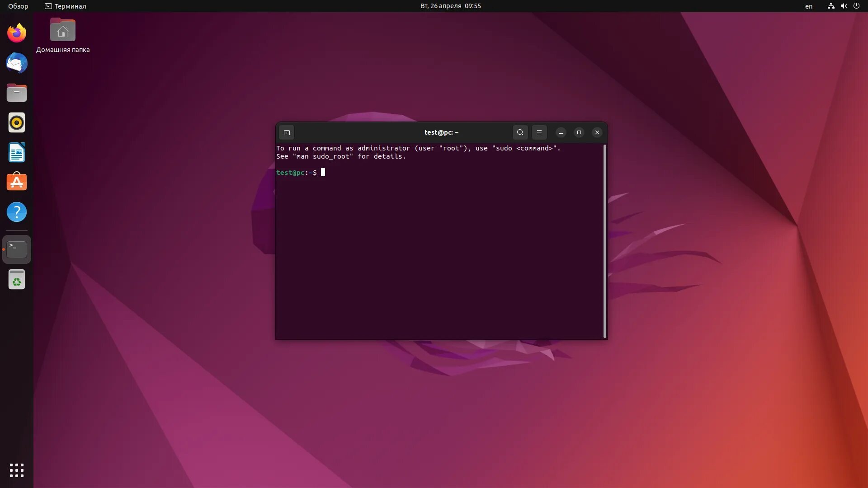
Task: Open Thunderbird mail client
Action: pos(17,63)
